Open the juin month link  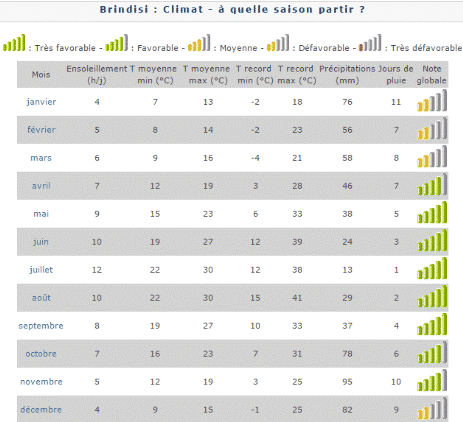[x=41, y=242]
